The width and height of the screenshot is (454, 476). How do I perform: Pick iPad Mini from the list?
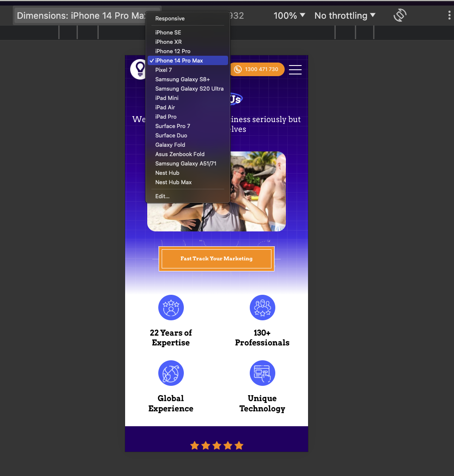[167, 98]
